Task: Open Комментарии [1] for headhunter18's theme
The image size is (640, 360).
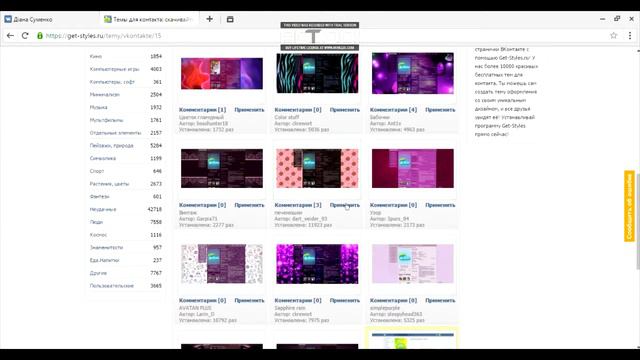Action: tap(202, 110)
